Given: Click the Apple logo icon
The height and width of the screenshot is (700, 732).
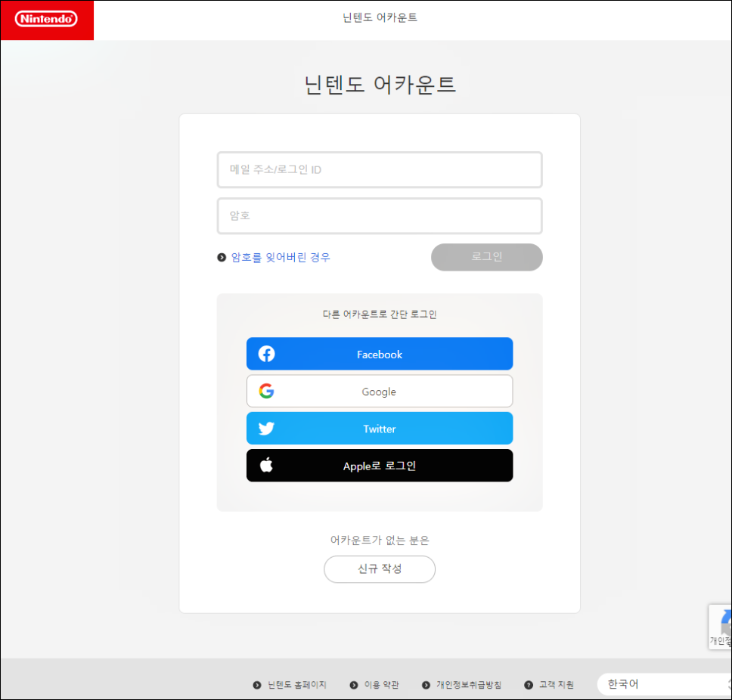Looking at the screenshot, I should (267, 465).
